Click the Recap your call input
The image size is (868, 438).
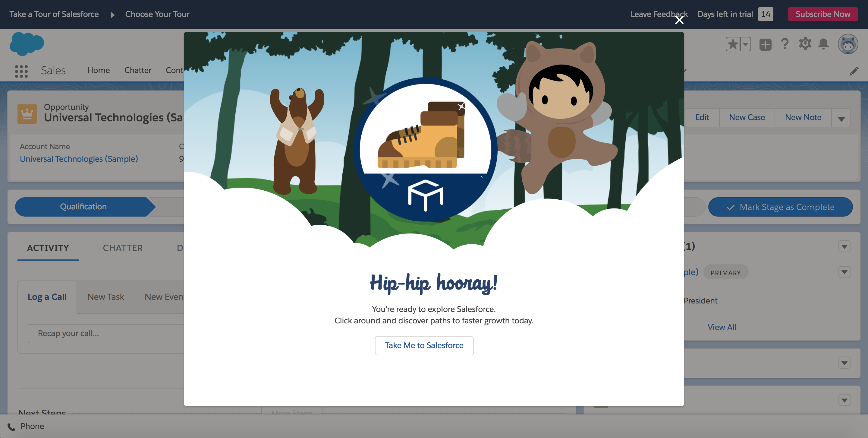pos(106,333)
